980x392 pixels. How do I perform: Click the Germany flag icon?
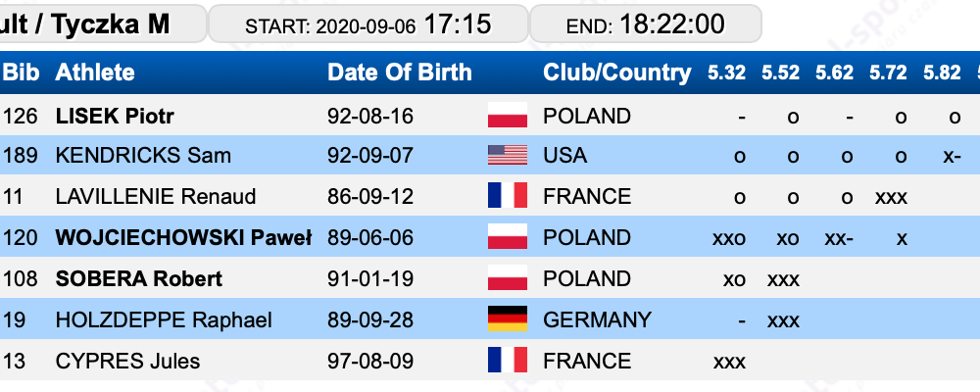pyautogui.click(x=507, y=318)
